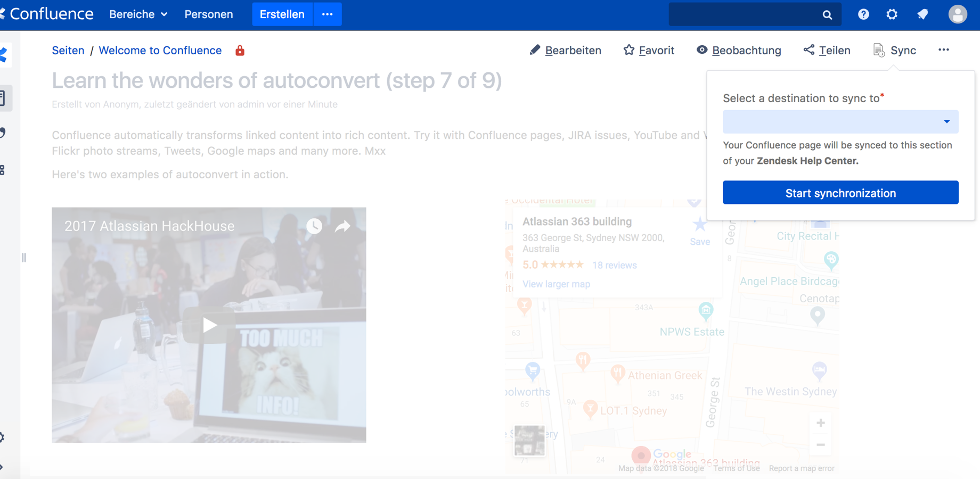Image resolution: width=980 pixels, height=479 pixels.
Task: Click the 18 reviews link
Action: click(614, 265)
